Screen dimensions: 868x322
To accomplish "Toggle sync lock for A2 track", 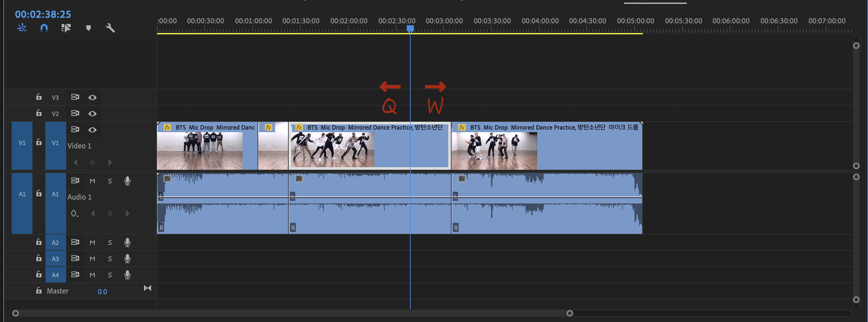I will (x=75, y=242).
